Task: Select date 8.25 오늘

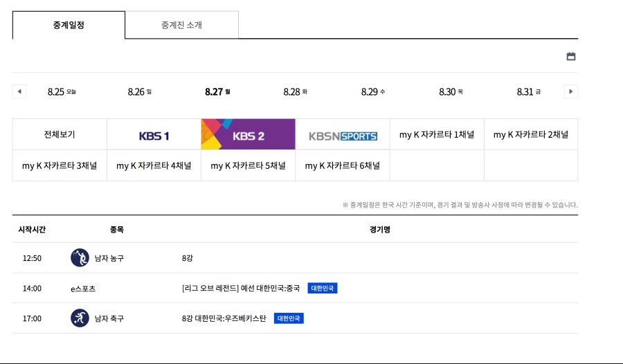Action: point(62,91)
